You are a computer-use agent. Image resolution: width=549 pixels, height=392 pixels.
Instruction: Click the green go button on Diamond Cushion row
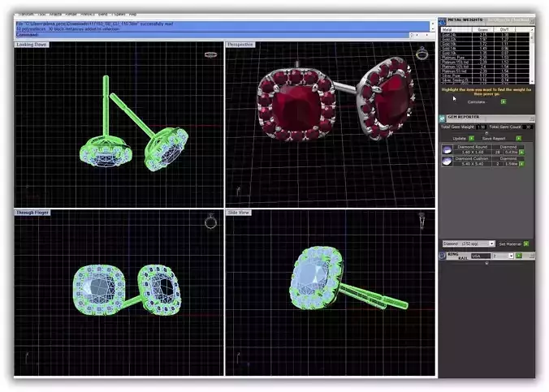(x=521, y=164)
